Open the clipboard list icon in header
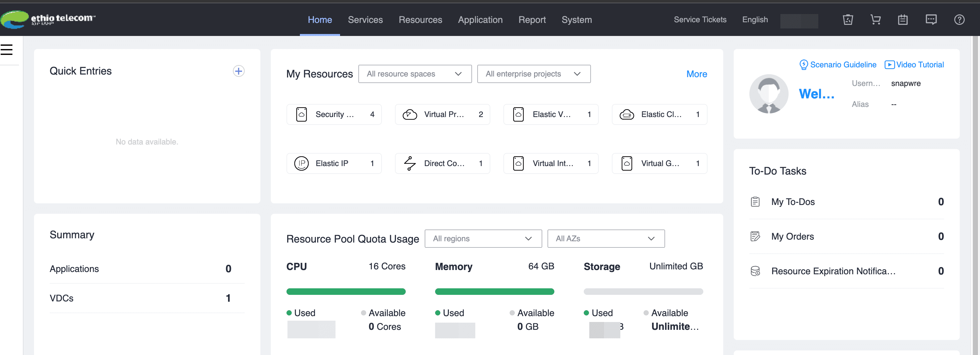980x355 pixels. 903,20
